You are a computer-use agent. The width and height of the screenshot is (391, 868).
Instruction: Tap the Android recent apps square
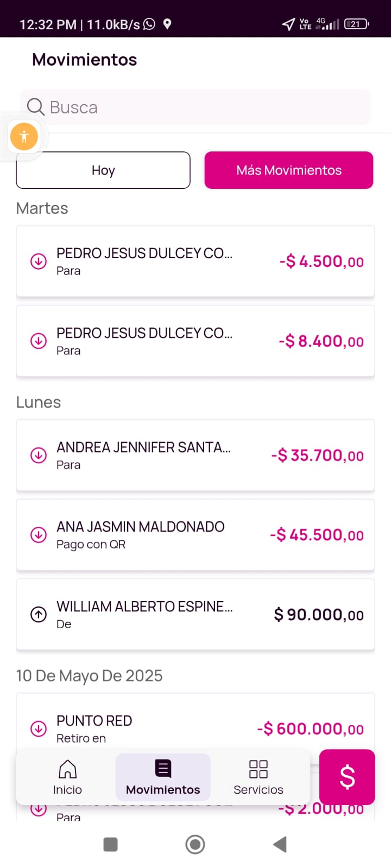(110, 844)
